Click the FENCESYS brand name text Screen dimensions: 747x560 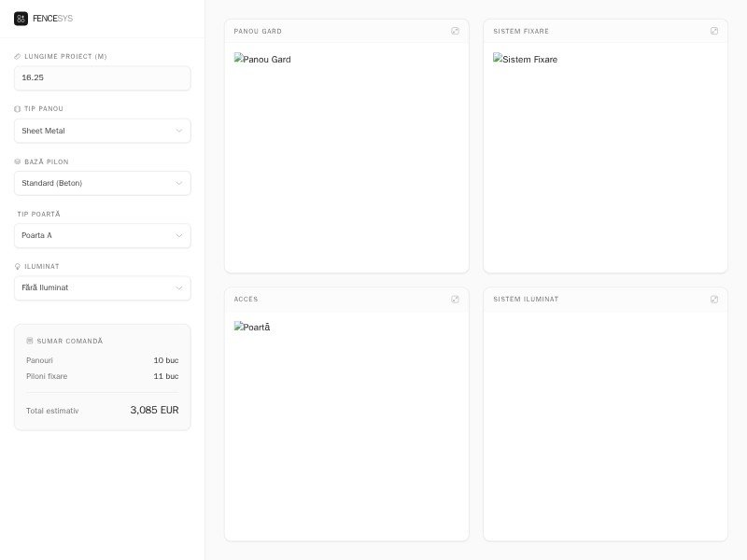tap(52, 19)
